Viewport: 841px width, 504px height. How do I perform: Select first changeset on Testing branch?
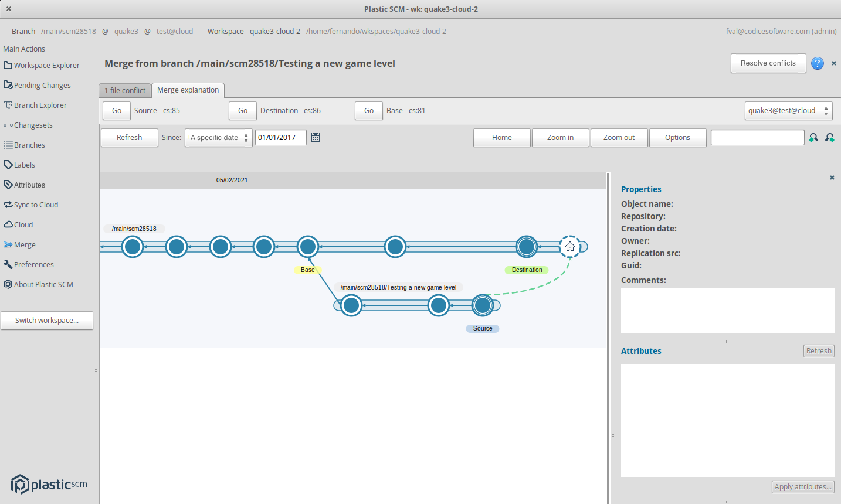pyautogui.click(x=351, y=305)
